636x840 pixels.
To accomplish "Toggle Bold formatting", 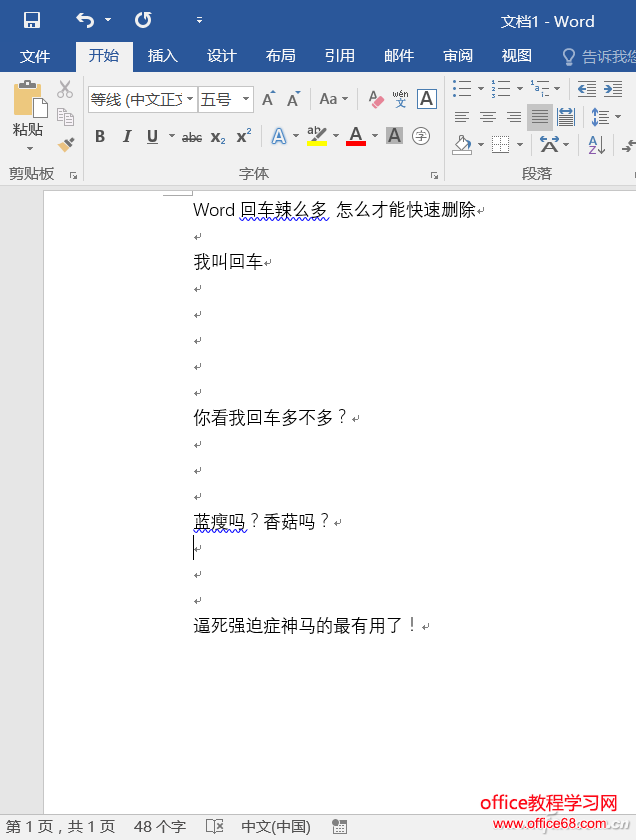I will pyautogui.click(x=100, y=137).
